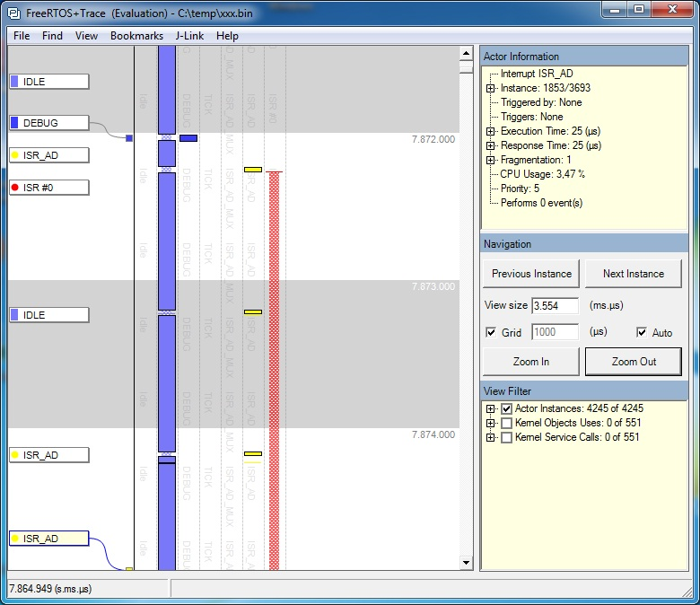Open the Help menu
Image resolution: width=700 pixels, height=605 pixels.
[x=227, y=36]
